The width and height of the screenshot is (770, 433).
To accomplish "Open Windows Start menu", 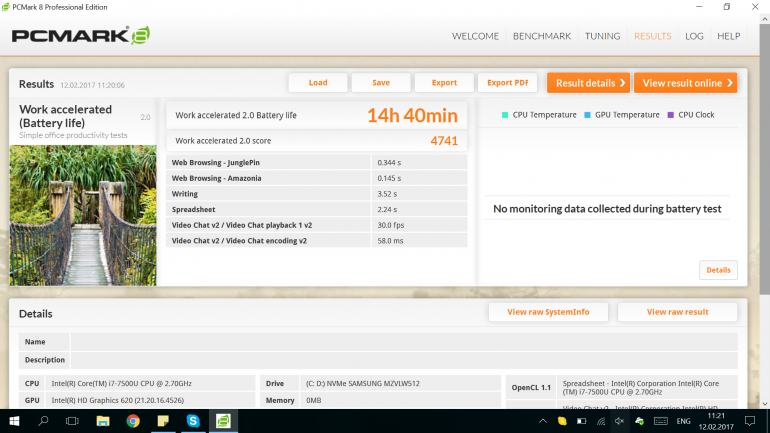I will coord(14,421).
